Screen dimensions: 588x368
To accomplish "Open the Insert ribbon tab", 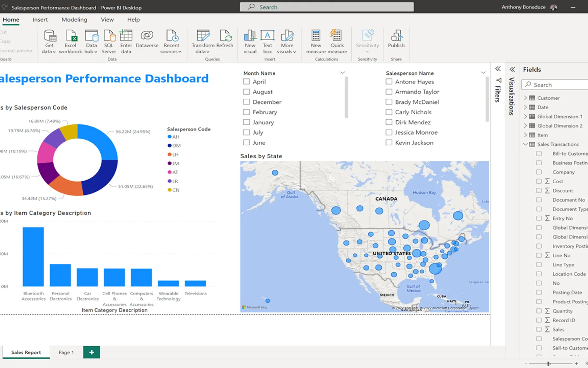I will tap(40, 20).
